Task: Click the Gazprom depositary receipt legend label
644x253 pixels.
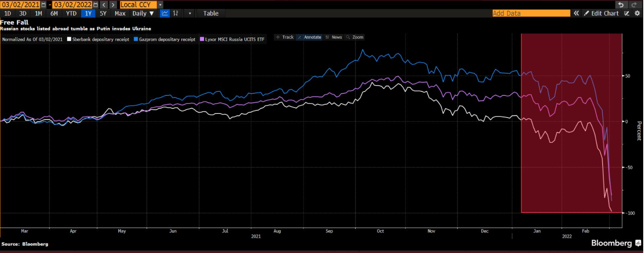Action: 167,39
